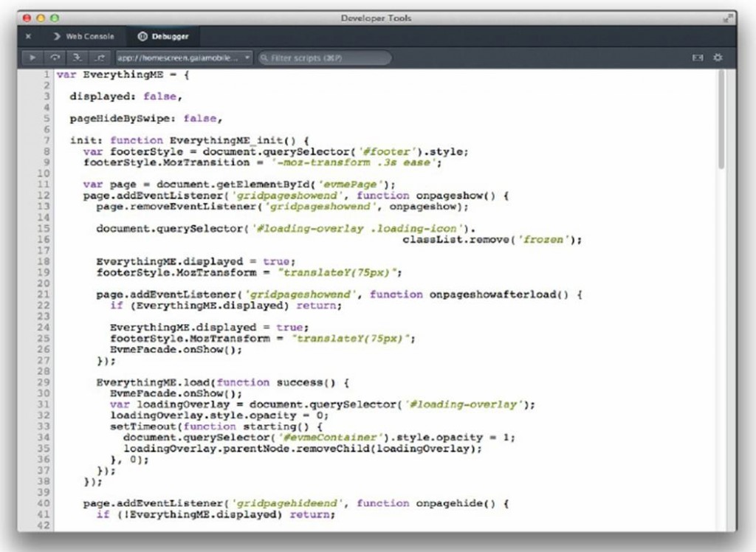Click the Step In icon
756x552 pixels.
pyautogui.click(x=77, y=58)
